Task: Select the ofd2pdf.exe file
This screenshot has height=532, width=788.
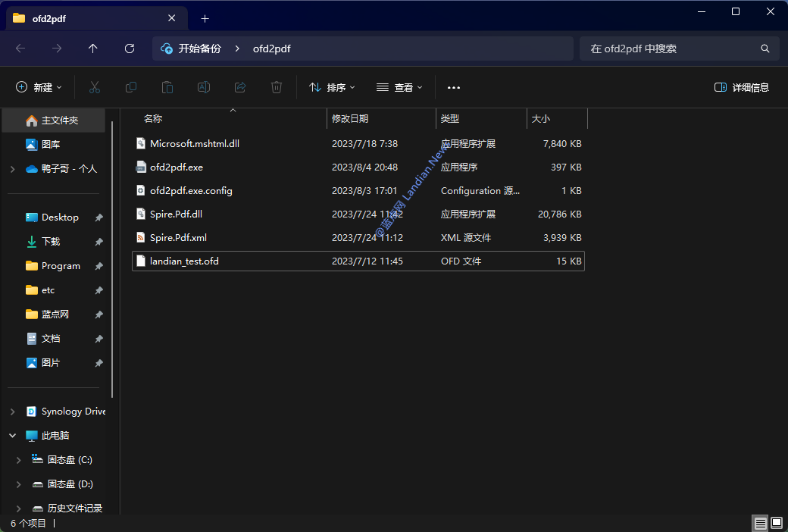Action: click(177, 167)
